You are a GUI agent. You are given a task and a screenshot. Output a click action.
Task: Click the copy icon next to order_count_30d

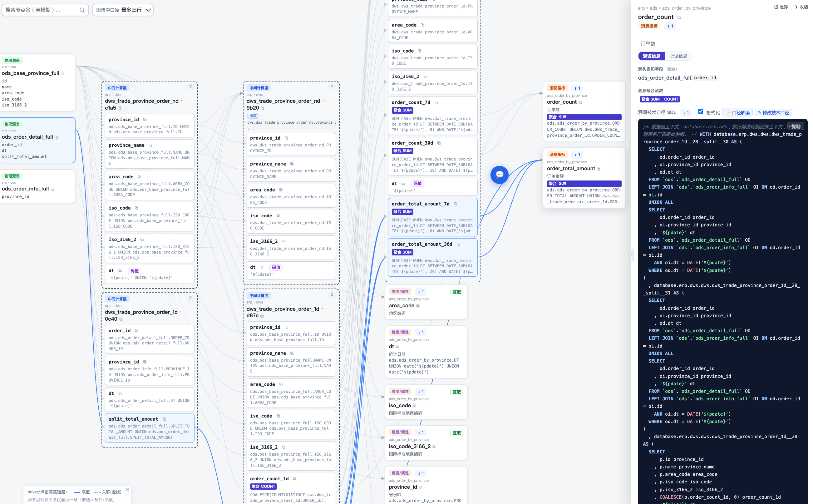click(x=439, y=143)
